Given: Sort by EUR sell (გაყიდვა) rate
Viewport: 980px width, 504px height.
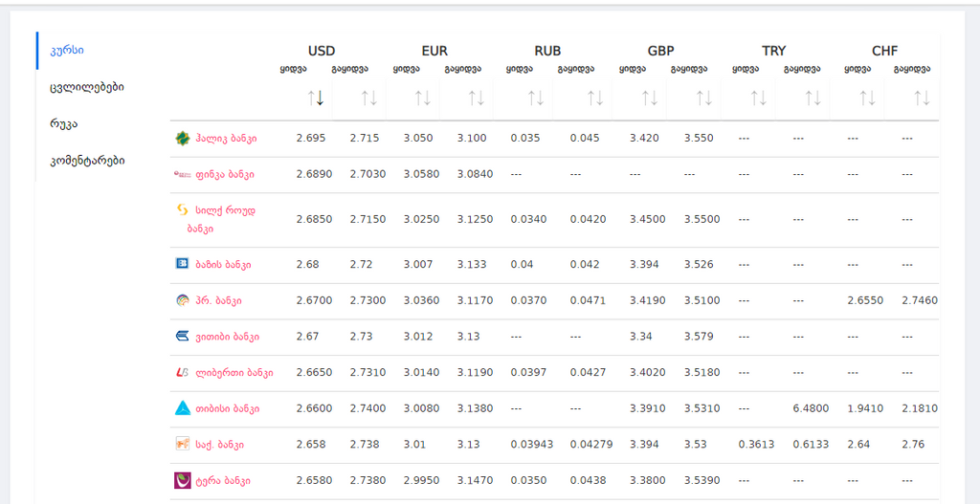Looking at the screenshot, I should 476,98.
